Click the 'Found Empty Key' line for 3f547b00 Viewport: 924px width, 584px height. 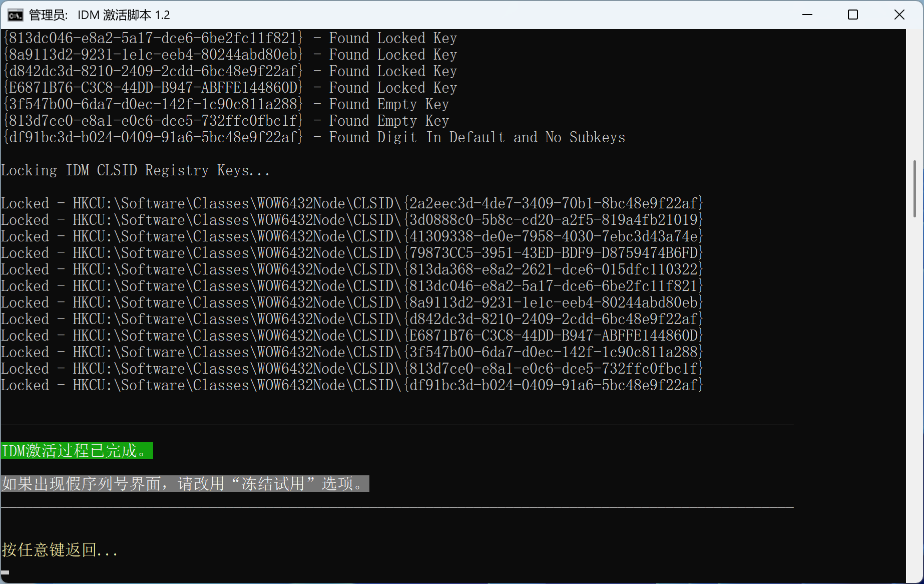click(x=226, y=104)
